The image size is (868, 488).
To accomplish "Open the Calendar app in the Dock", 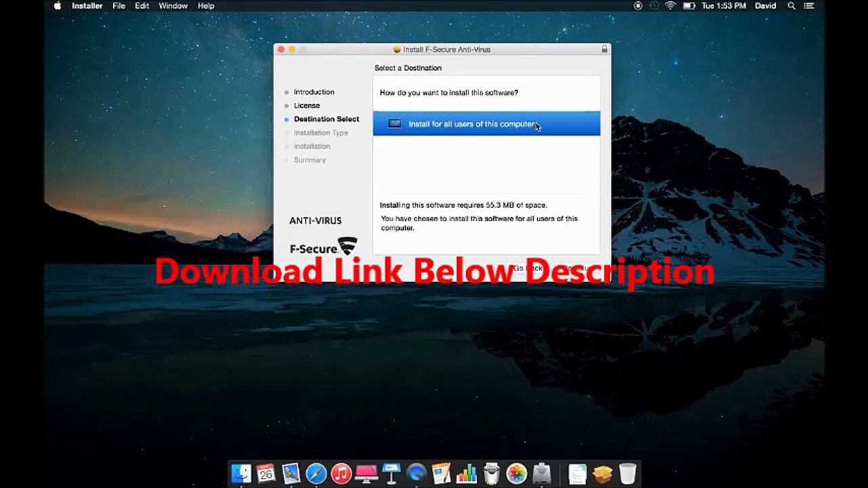I will click(266, 473).
